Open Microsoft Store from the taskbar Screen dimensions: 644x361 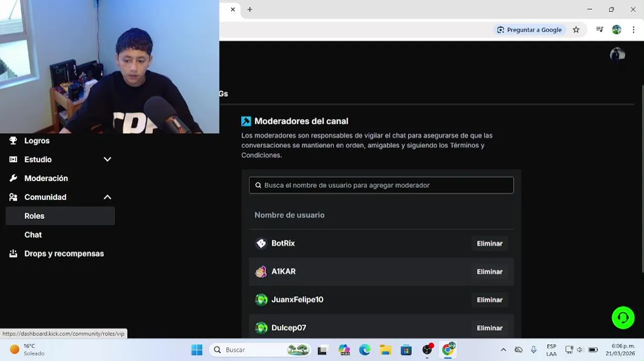[x=406, y=350]
